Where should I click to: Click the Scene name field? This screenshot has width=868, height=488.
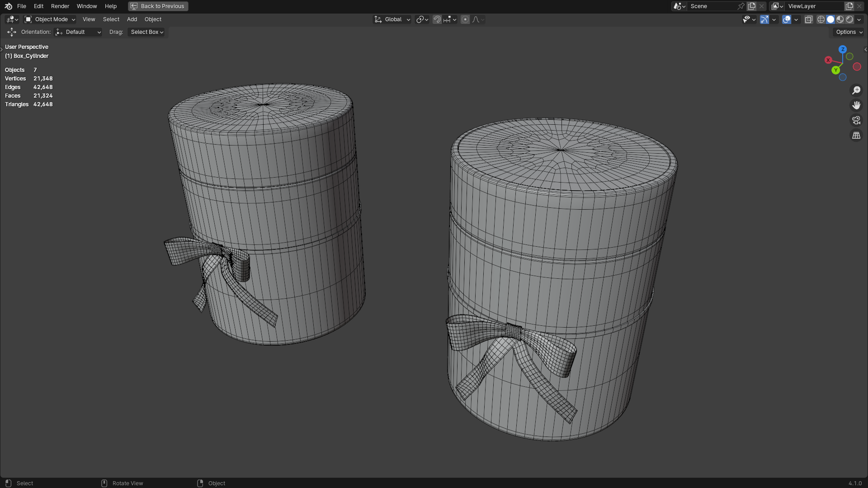(x=710, y=6)
